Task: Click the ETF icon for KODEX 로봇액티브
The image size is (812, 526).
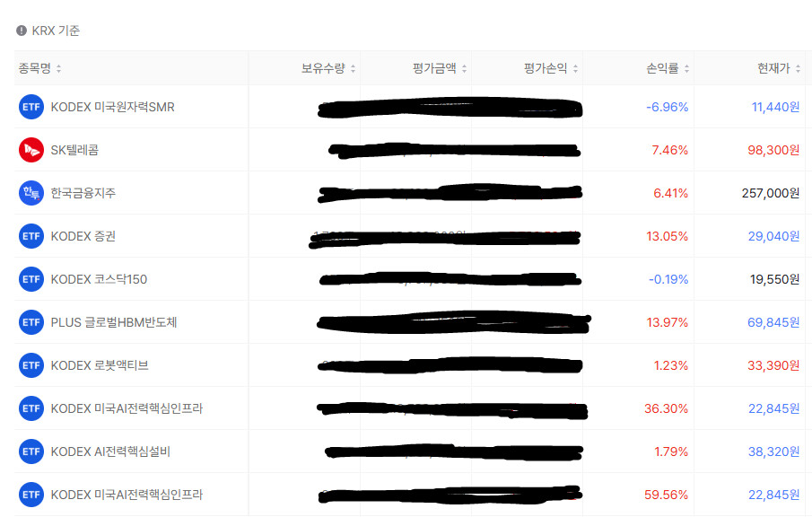Action: pos(31,365)
